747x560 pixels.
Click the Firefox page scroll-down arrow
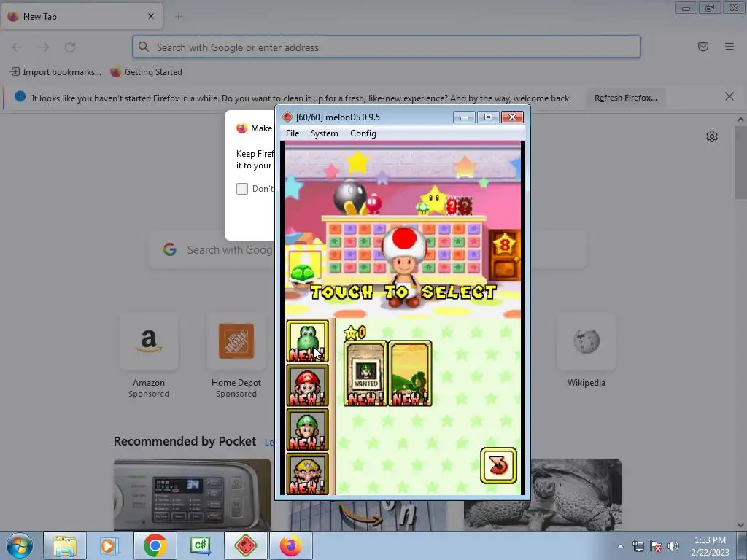[740, 525]
